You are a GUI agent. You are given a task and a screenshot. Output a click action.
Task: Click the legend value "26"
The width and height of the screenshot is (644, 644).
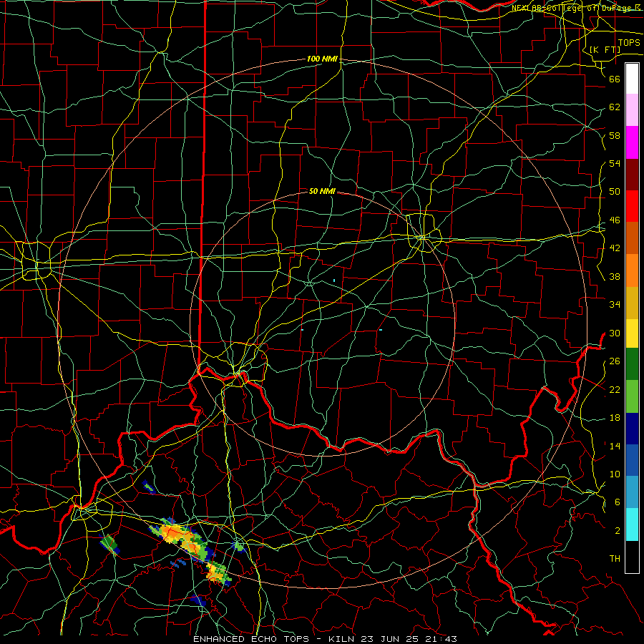click(x=615, y=361)
